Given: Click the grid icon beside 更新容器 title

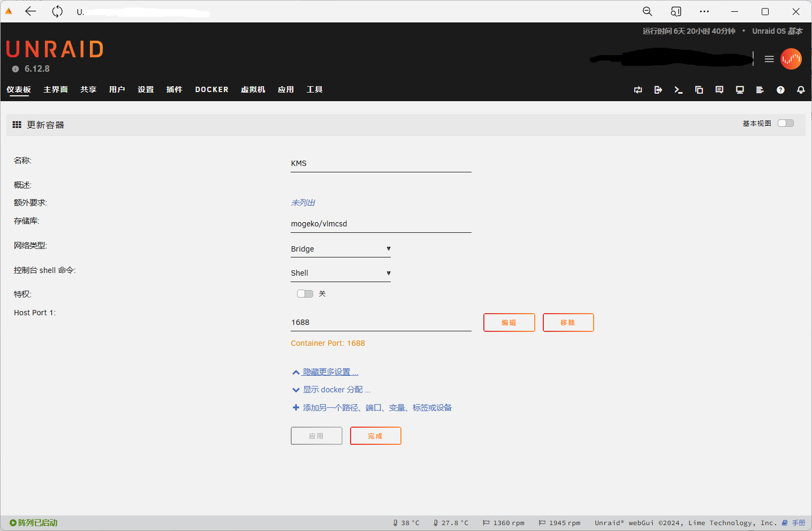Looking at the screenshot, I should tap(17, 125).
